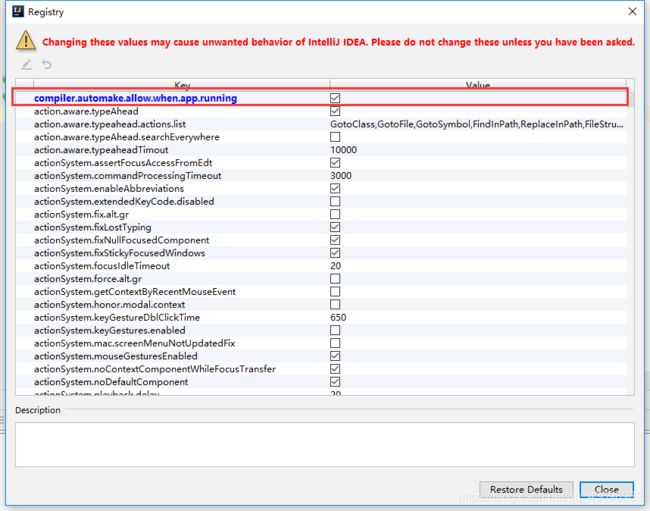Click the yellow warning triangle icon
The height and width of the screenshot is (511, 650).
(25, 40)
